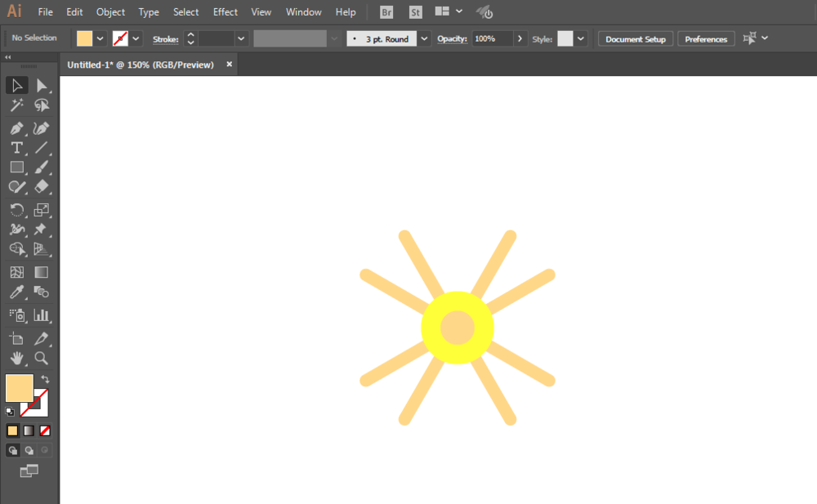This screenshot has height=504, width=817.
Task: Open the Type menu
Action: 149,12
